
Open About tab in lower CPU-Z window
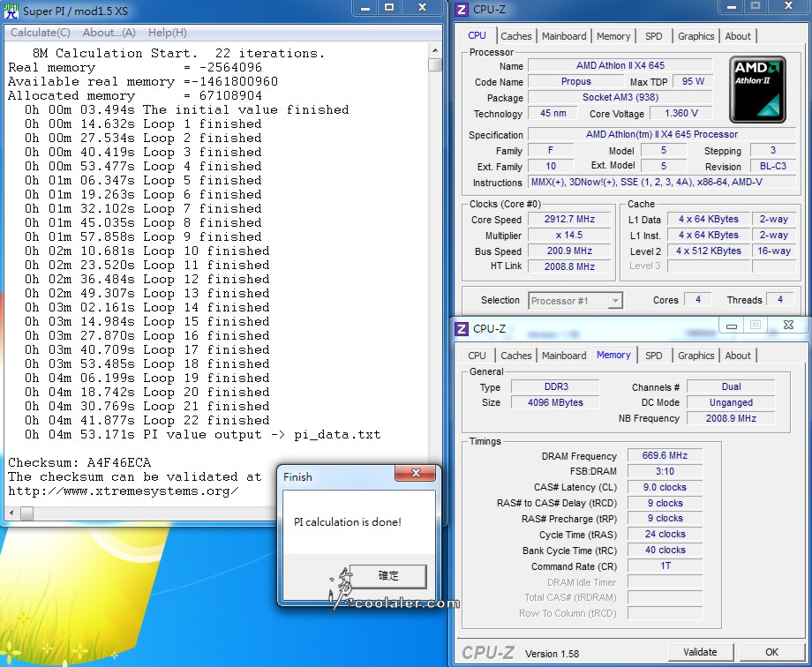click(x=738, y=356)
